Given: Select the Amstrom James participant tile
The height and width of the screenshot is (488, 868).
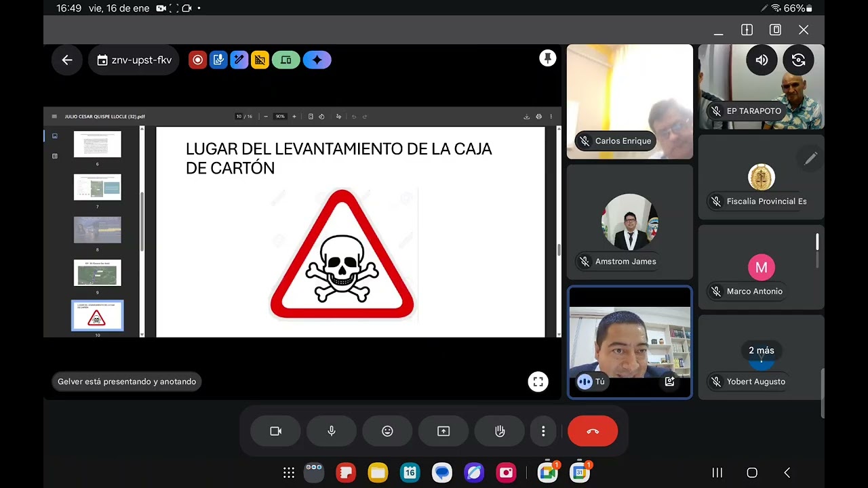Looking at the screenshot, I should (630, 222).
